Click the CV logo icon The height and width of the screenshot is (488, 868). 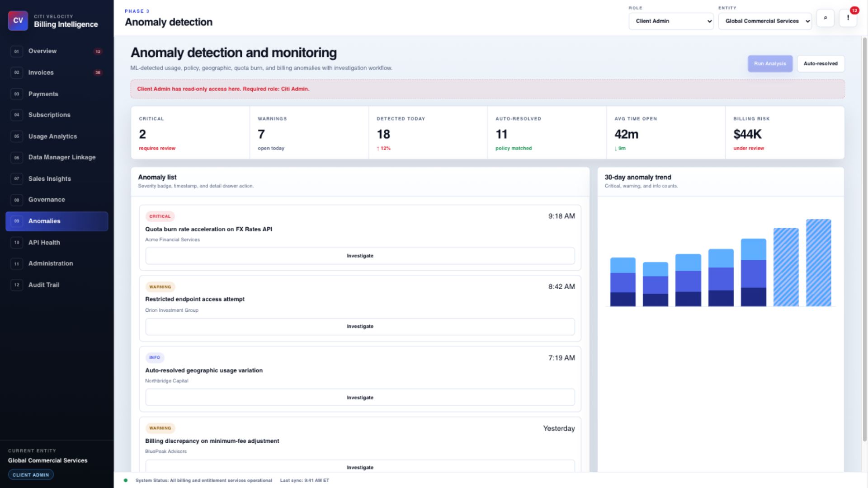(x=18, y=20)
